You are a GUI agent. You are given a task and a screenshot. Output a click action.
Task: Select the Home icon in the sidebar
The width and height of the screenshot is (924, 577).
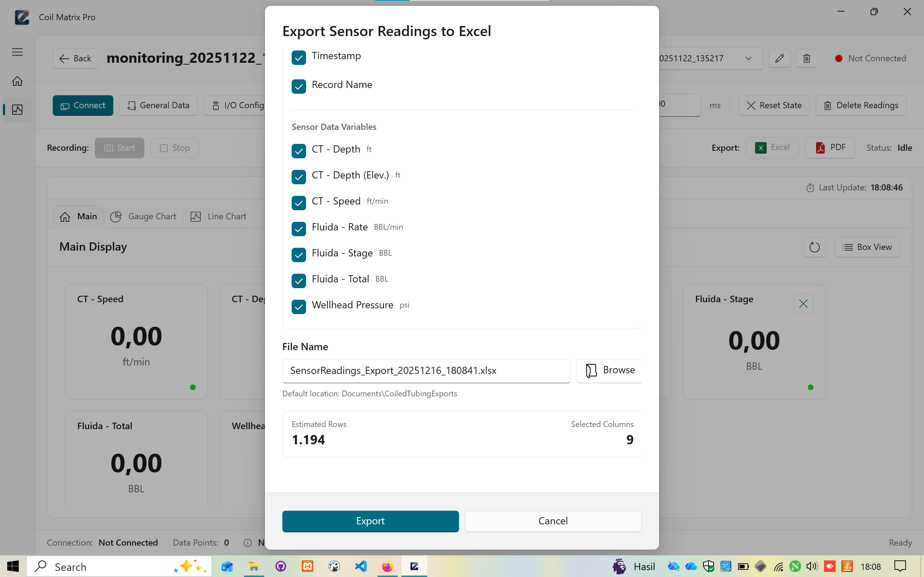tap(17, 81)
